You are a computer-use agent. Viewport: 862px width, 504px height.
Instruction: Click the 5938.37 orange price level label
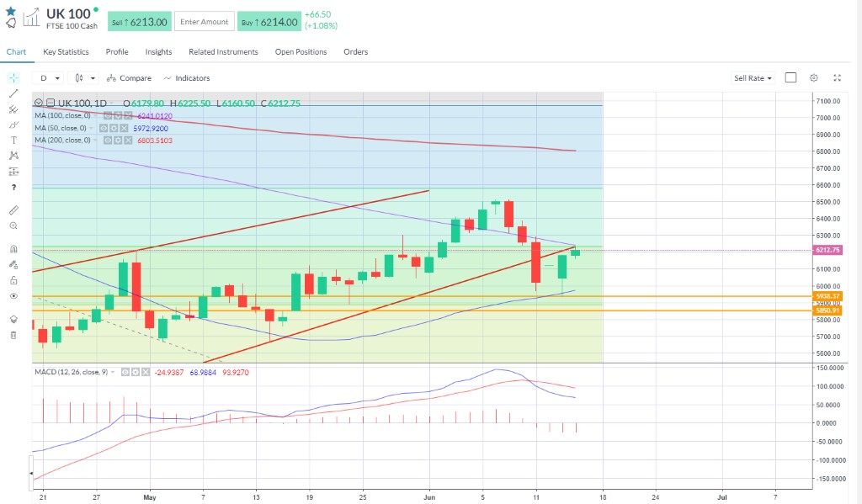point(827,296)
